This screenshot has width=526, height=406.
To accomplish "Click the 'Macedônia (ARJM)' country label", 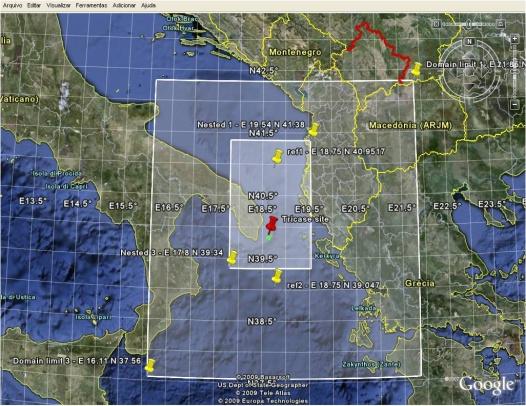I will [x=410, y=125].
